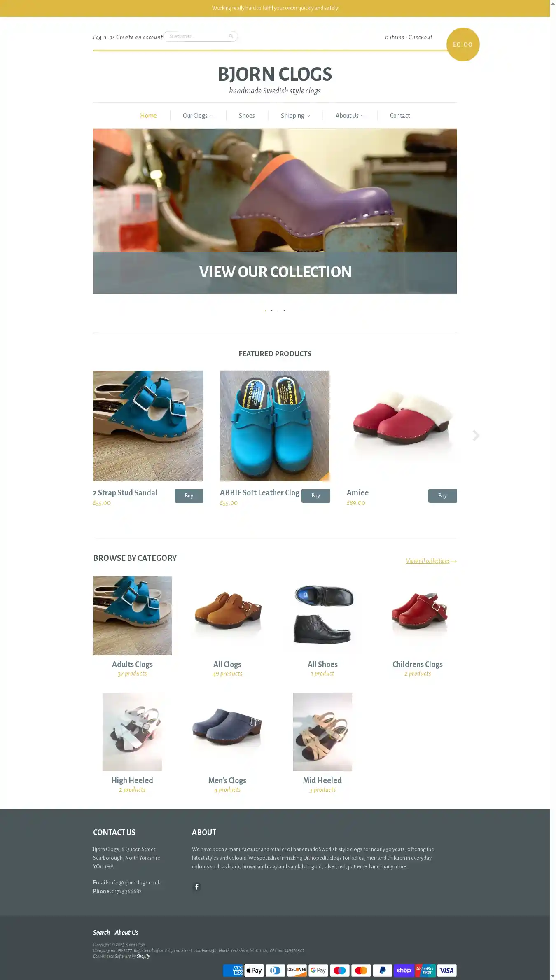Click the Mastercard payment icon
Screen dimensions: 556x980
point(361,970)
